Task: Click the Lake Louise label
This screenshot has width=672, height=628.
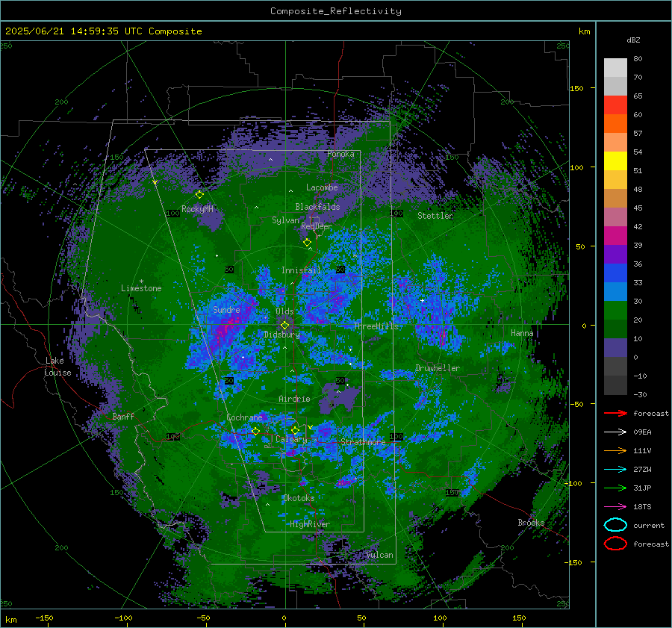Action: click(57, 367)
